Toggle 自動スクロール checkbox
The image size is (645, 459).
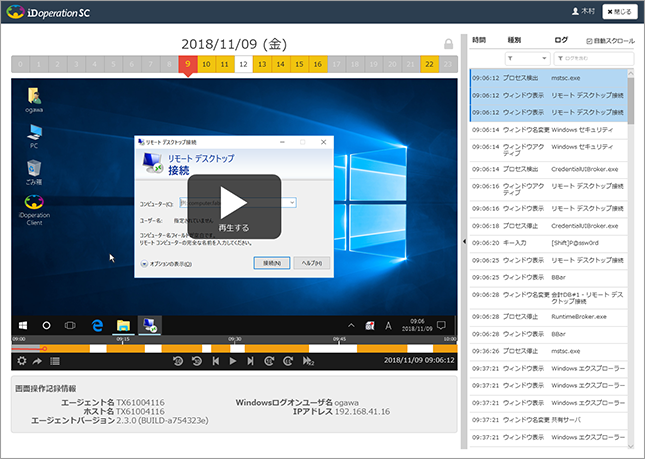tap(589, 41)
